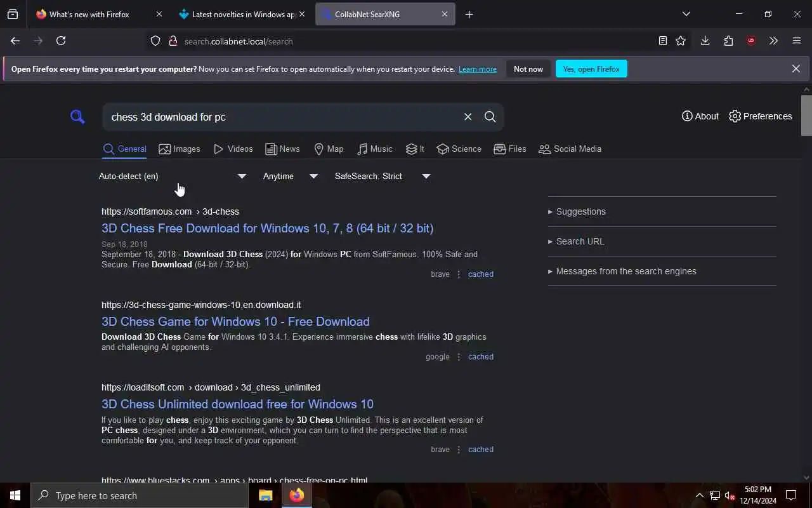The image size is (812, 508).
Task: Toggle reader view icon
Action: (x=662, y=41)
